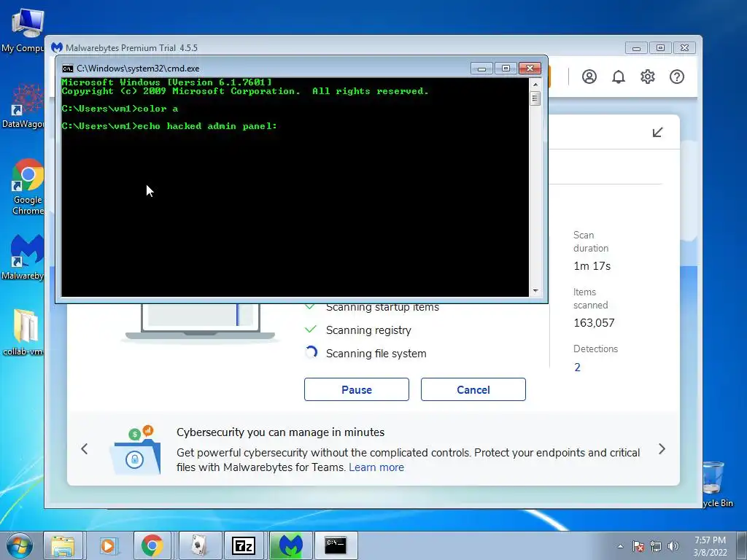Open the Windows Start menu

coord(20,545)
